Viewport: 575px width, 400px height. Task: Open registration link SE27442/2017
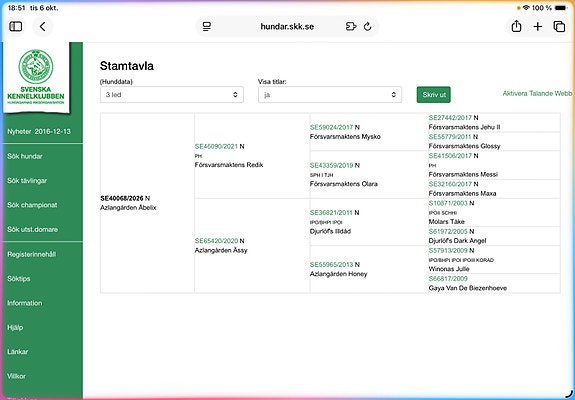450,118
